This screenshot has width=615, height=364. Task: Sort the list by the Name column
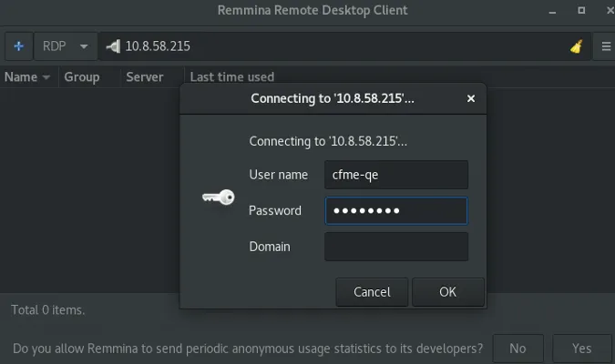click(27, 77)
